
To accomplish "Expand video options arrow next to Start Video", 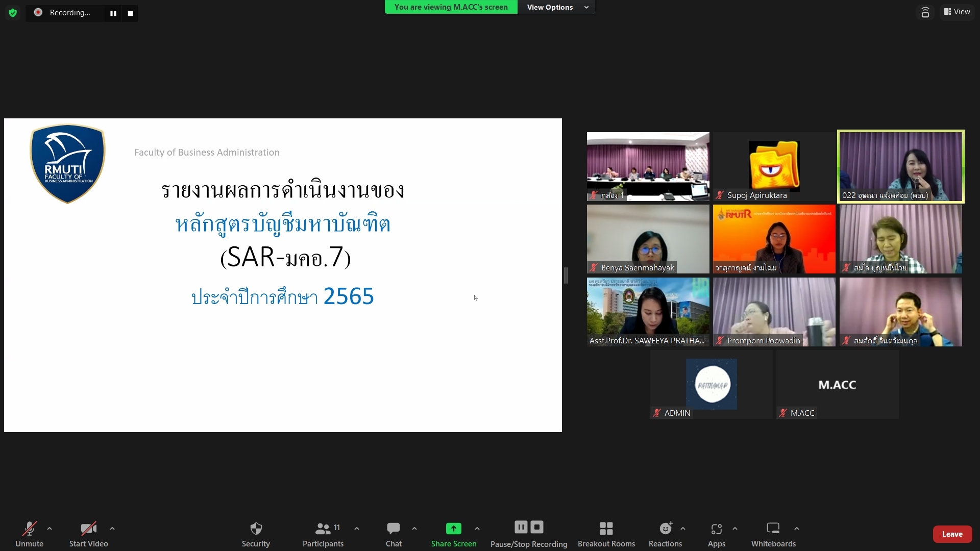I will 112,529.
